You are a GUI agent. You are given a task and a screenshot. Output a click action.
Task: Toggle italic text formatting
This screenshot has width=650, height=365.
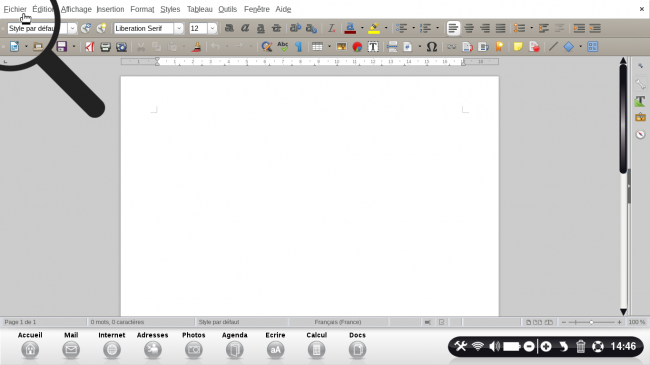click(245, 28)
